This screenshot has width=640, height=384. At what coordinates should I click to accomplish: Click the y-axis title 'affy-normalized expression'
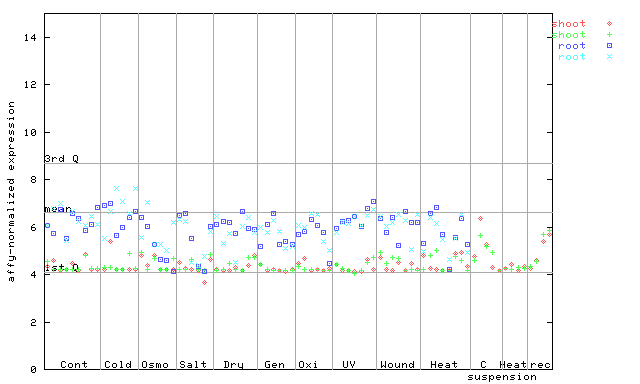point(11,192)
